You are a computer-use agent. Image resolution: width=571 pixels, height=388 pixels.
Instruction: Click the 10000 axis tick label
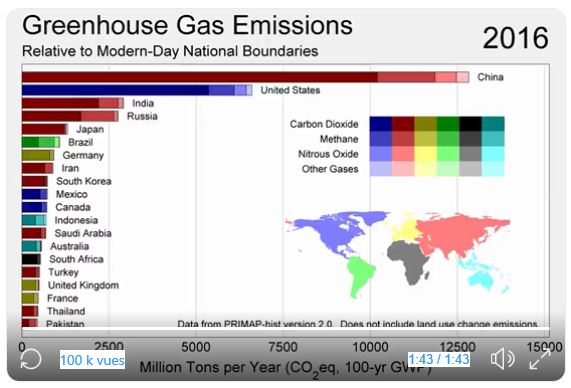[370, 347]
